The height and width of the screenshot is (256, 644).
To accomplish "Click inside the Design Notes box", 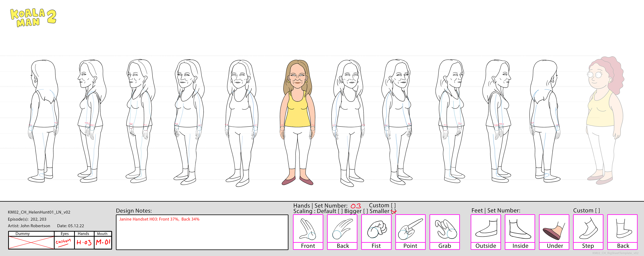I will [202, 232].
